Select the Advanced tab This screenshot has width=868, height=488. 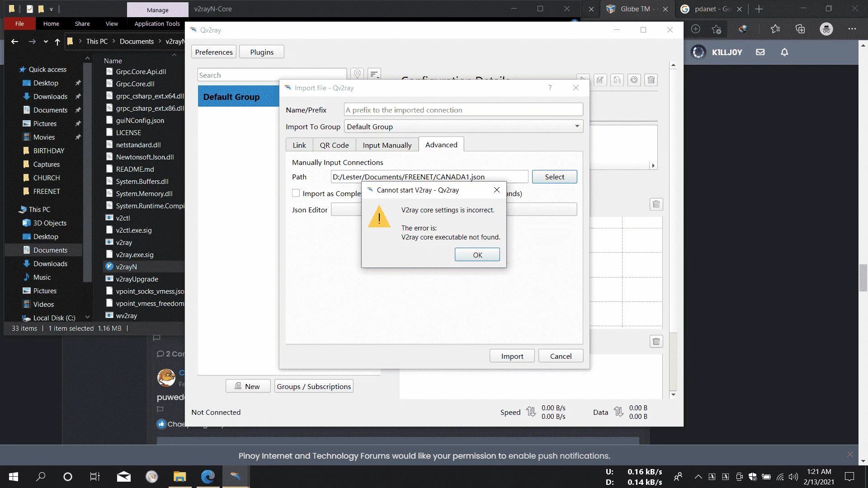tap(441, 145)
